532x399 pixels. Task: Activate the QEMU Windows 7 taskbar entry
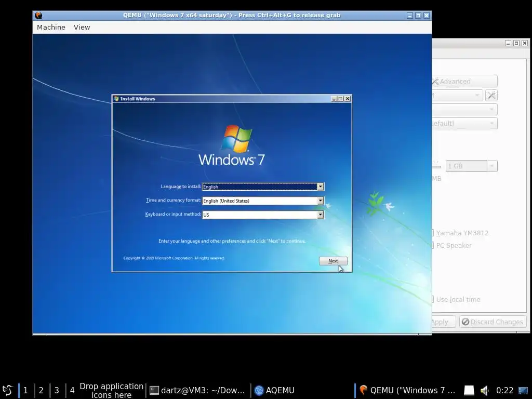(407, 391)
